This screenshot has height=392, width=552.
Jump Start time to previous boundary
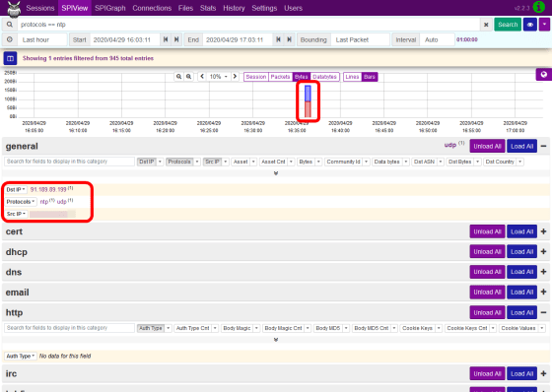[166, 39]
